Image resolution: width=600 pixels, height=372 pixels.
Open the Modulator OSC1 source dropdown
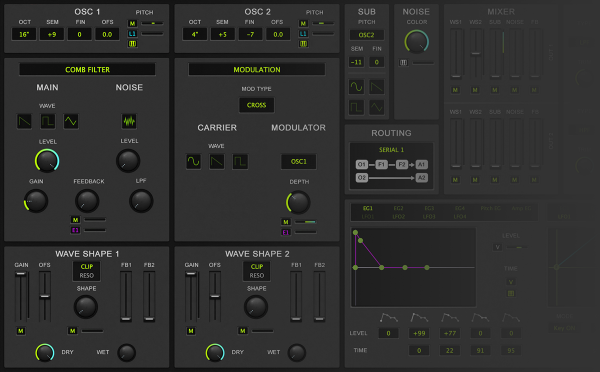[298, 162]
